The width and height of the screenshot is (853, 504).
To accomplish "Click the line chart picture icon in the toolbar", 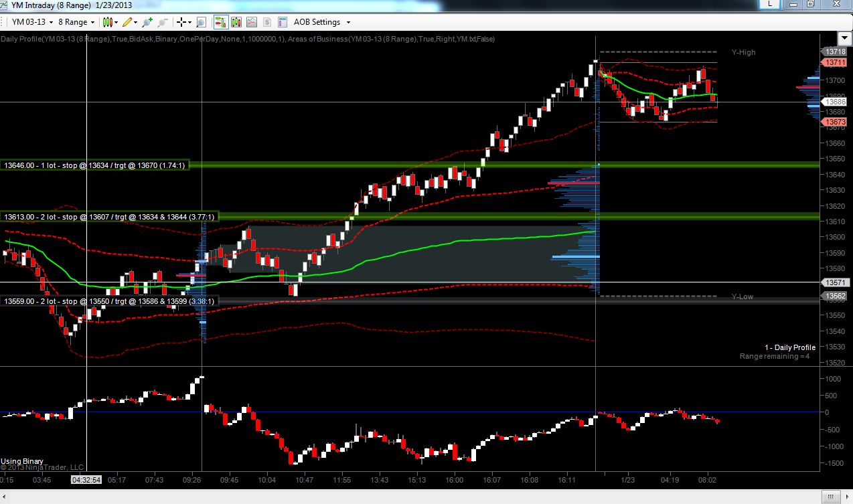I will pos(252,22).
